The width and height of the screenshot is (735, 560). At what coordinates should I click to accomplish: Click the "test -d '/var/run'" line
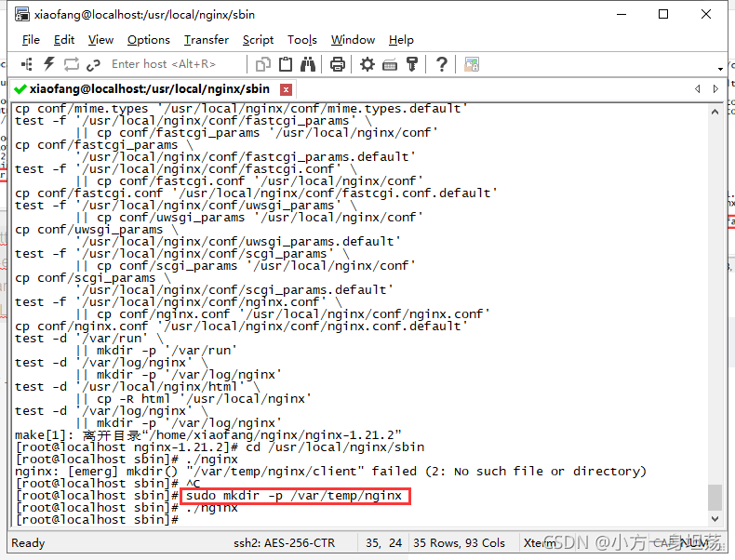pyautogui.click(x=89, y=339)
